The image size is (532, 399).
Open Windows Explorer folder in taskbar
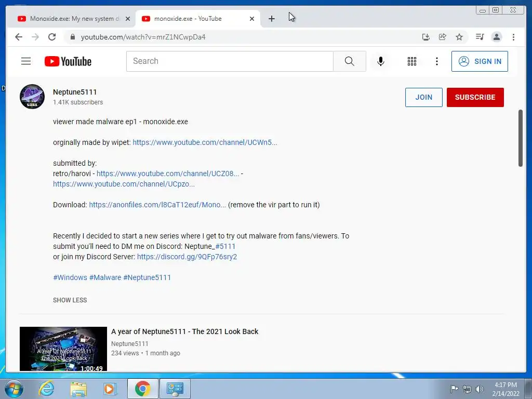(78, 389)
